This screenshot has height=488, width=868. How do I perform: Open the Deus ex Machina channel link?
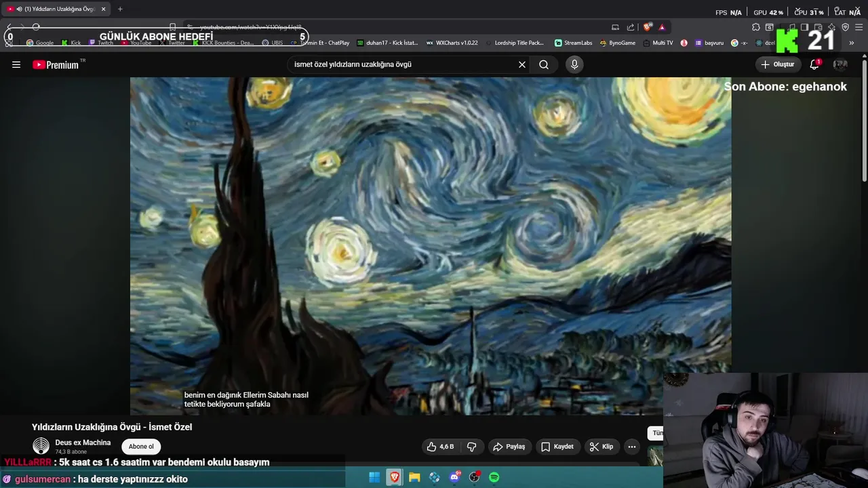83,443
